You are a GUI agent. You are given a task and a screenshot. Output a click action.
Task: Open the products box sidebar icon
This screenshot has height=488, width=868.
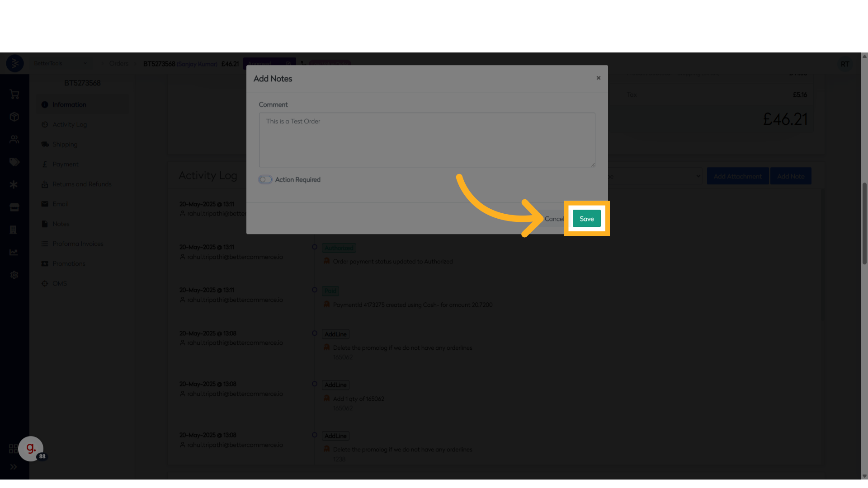(x=14, y=117)
